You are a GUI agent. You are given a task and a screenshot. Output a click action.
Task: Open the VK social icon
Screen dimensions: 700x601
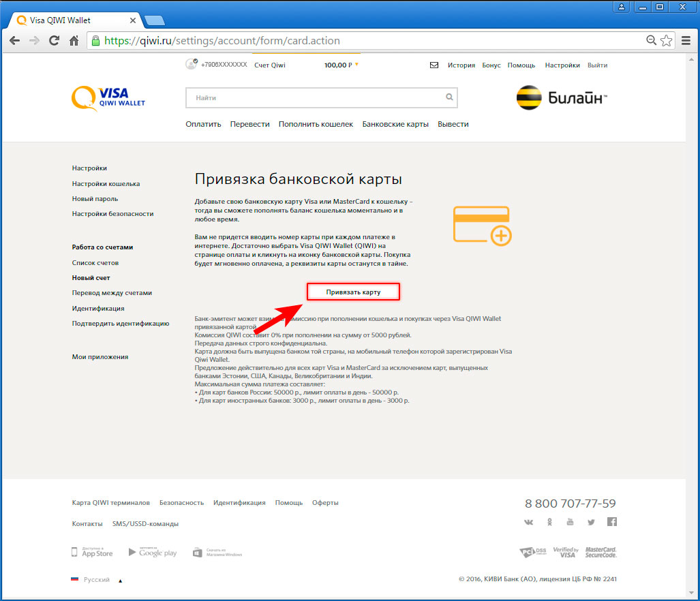tap(528, 522)
